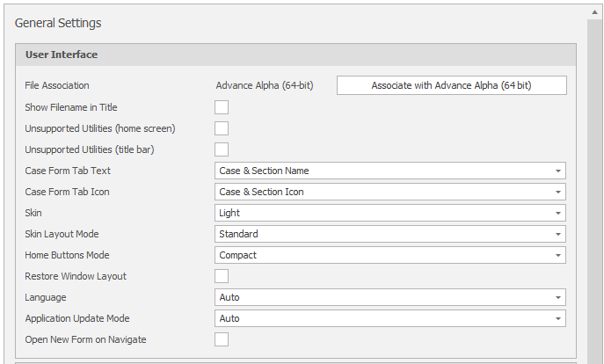Enable Show Filename in Title checkbox
The height and width of the screenshot is (364, 604).
[x=222, y=107]
